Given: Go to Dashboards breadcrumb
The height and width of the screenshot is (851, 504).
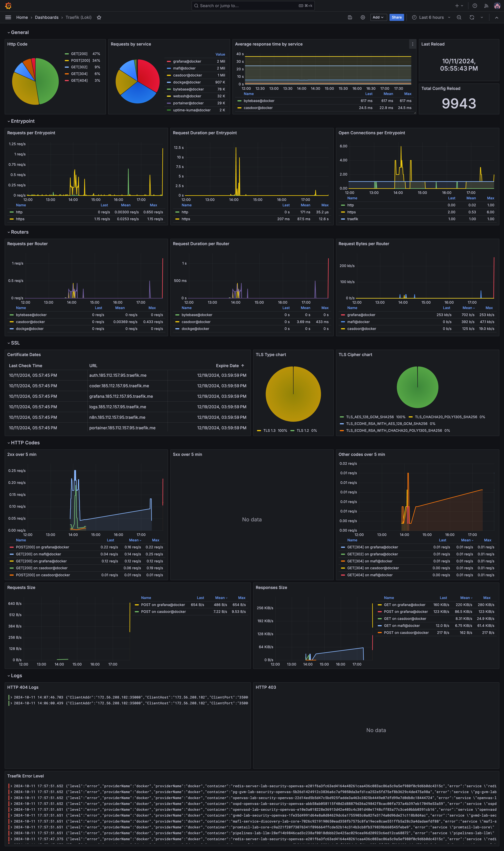Looking at the screenshot, I should pos(47,17).
